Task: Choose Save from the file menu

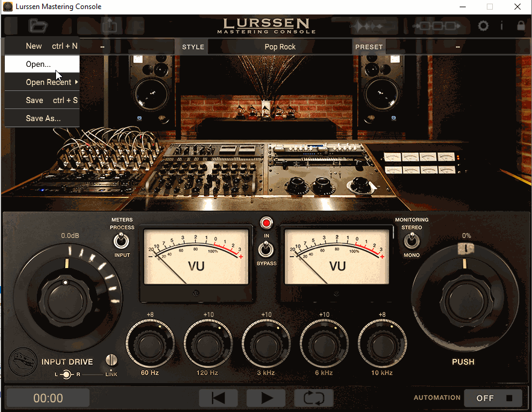Action: click(42, 101)
